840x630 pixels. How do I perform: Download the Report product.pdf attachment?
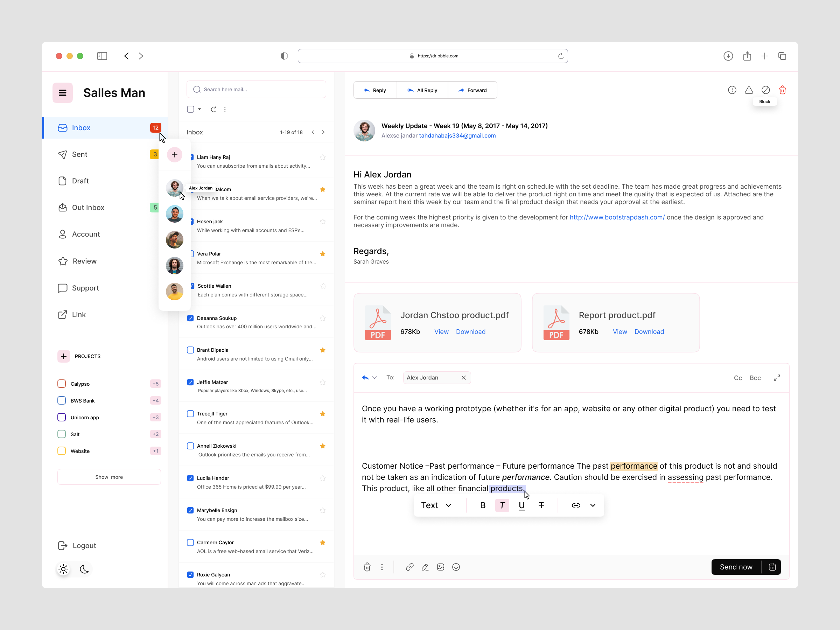[649, 331]
